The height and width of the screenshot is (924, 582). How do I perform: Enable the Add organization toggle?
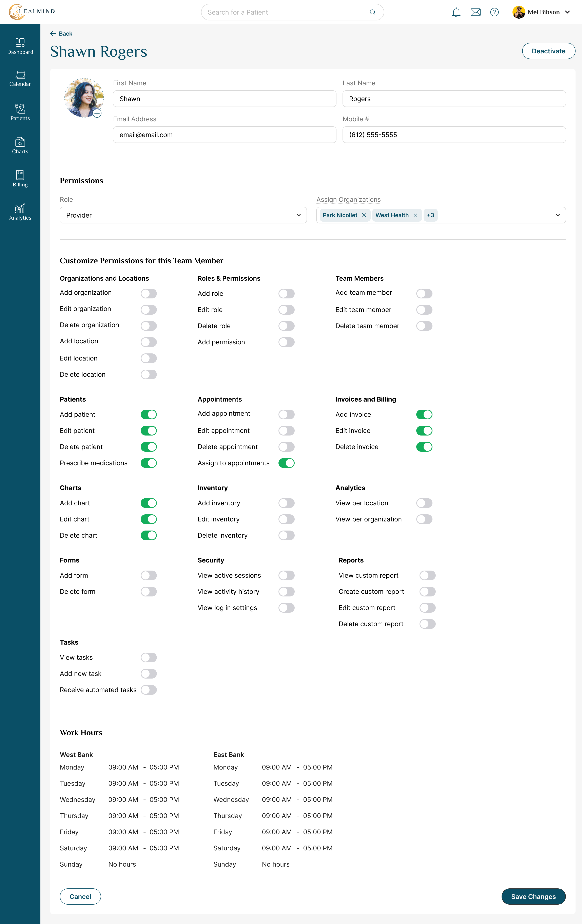point(149,294)
